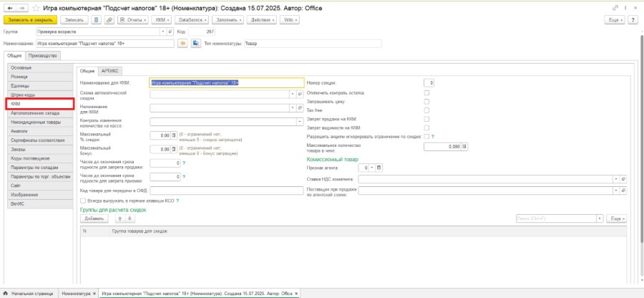Open calculator icon next to Признак агента

[379, 168]
